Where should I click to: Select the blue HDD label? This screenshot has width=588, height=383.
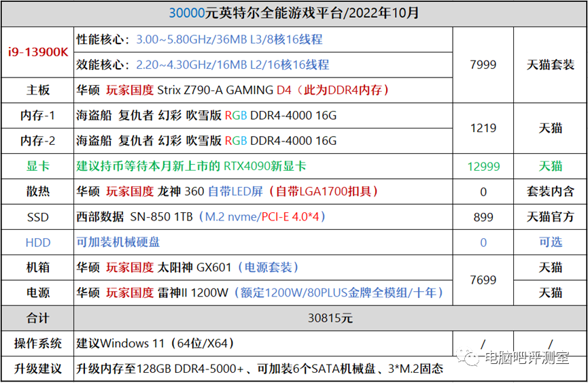[x=37, y=243]
